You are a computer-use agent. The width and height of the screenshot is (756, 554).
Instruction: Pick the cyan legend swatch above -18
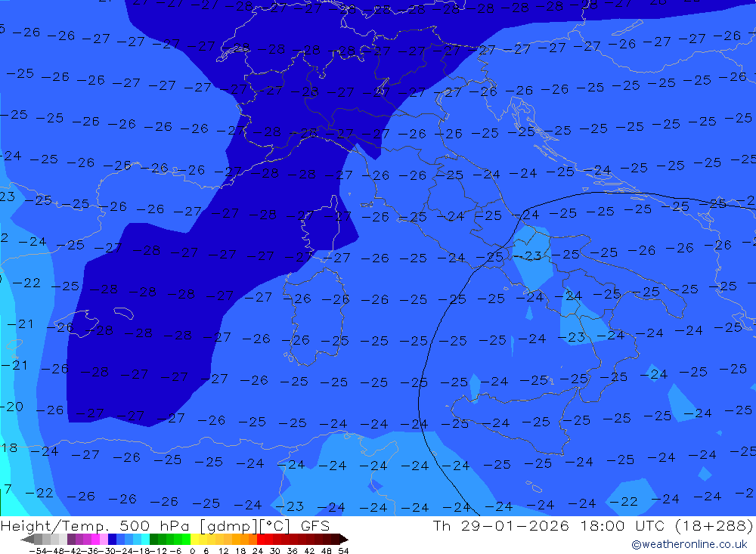[146, 540]
